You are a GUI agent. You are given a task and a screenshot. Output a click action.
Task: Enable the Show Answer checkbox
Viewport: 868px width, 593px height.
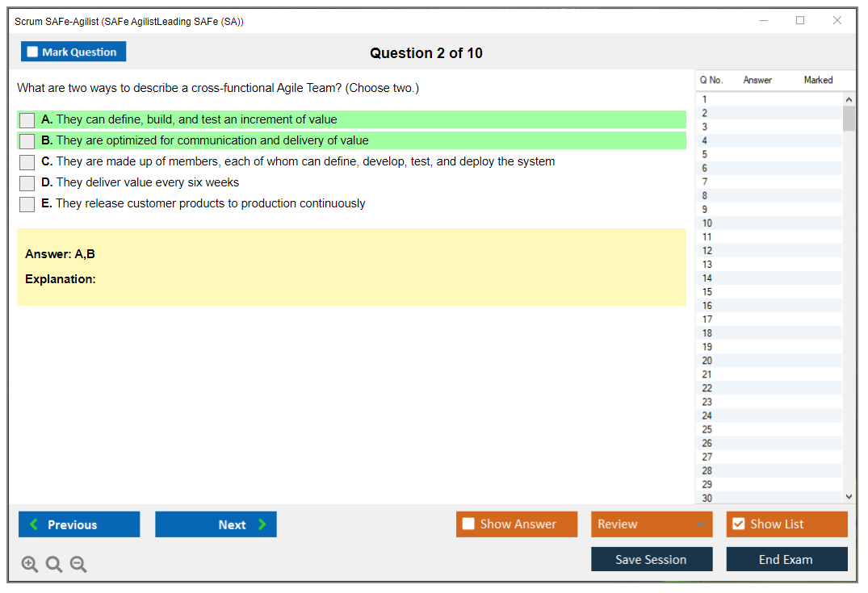pos(468,524)
